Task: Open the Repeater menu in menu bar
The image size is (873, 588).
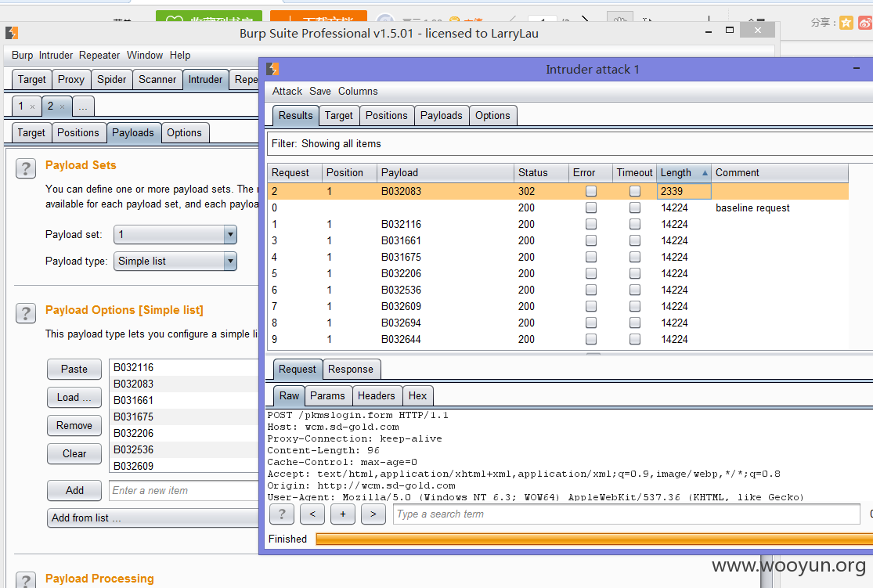Action: [99, 55]
